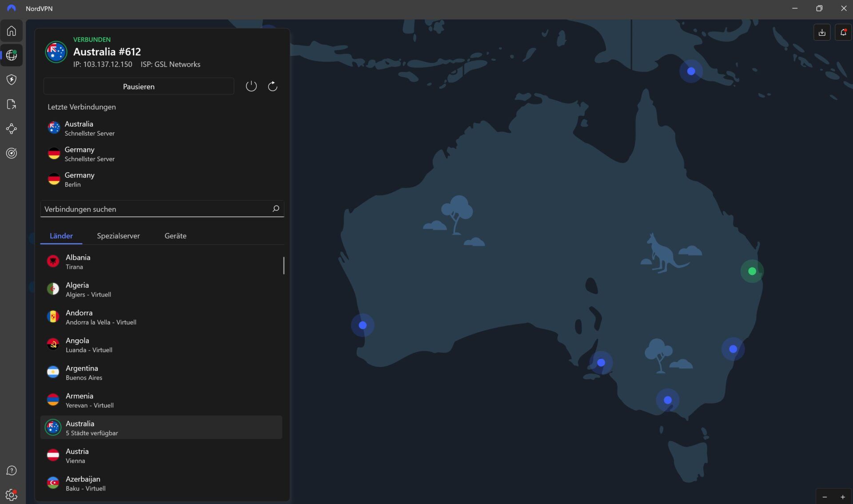Switch to the Spezialserver tab
The height and width of the screenshot is (504, 853).
coord(118,236)
